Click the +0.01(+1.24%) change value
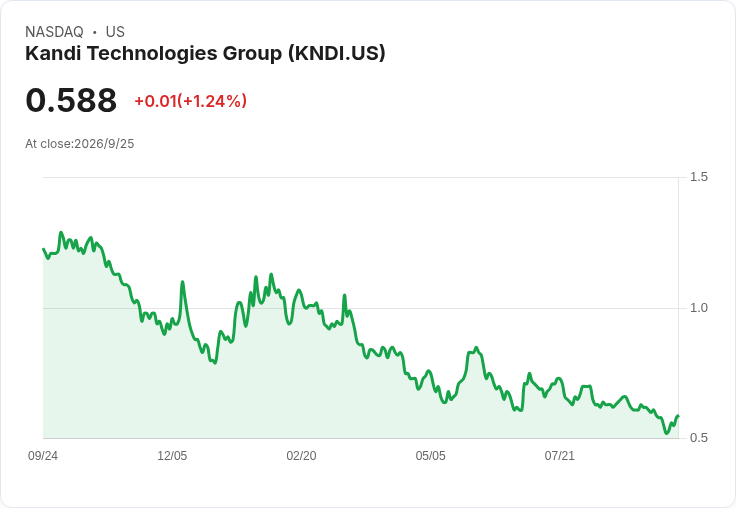This screenshot has height=508, width=736. [x=191, y=101]
